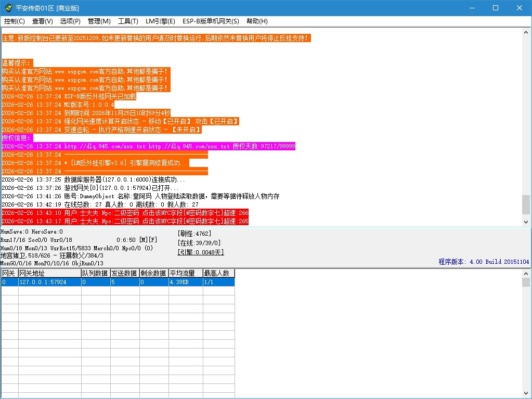Image resolution: width=532 pixels, height=399 pixels.
Task: Open the 查看(V) menu
Action: [43, 21]
